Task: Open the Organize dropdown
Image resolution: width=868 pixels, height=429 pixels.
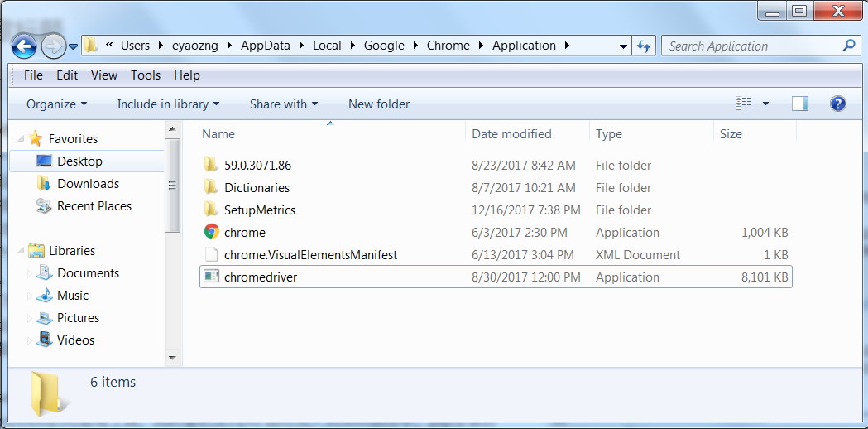Action: (x=57, y=104)
